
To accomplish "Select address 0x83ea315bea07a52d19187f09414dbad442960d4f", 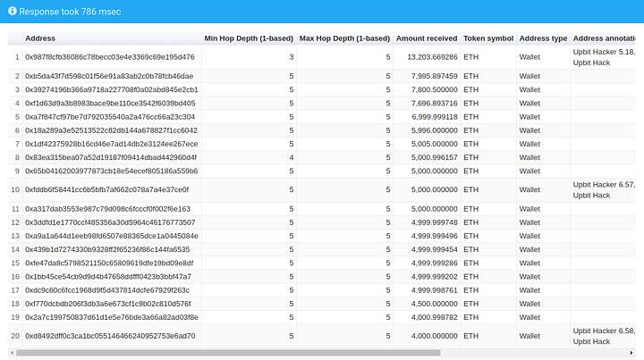I will coord(111,157).
